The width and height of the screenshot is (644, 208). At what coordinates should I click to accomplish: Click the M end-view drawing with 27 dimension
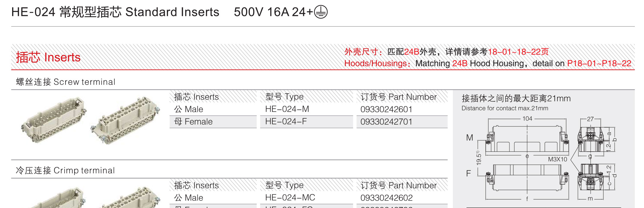coord(590,139)
